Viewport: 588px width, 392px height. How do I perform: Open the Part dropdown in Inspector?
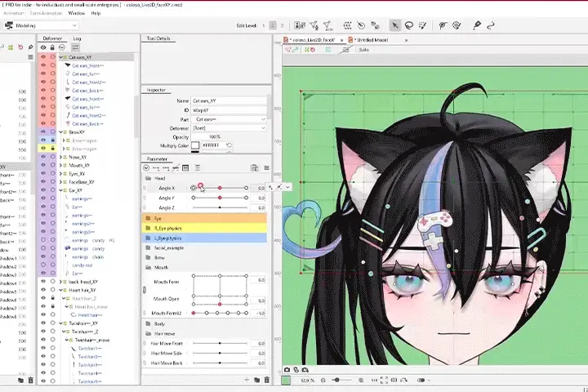tap(229, 119)
